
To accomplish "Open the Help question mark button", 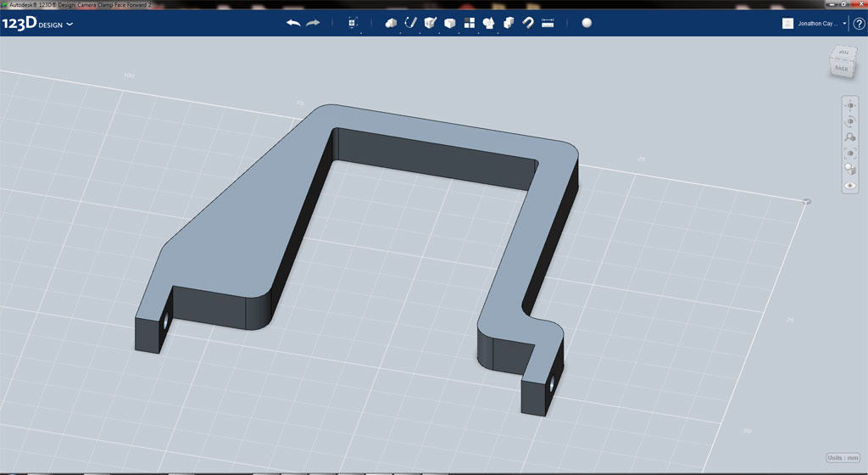I will (x=860, y=24).
